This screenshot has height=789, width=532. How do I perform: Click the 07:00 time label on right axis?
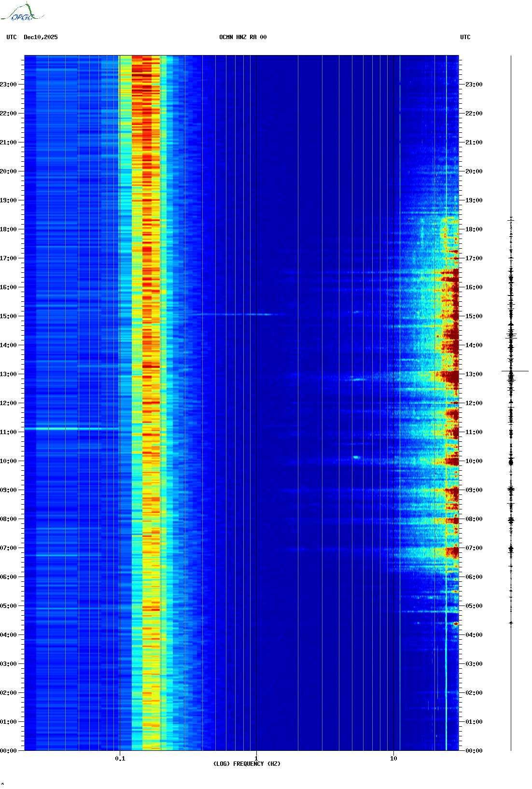coord(474,548)
